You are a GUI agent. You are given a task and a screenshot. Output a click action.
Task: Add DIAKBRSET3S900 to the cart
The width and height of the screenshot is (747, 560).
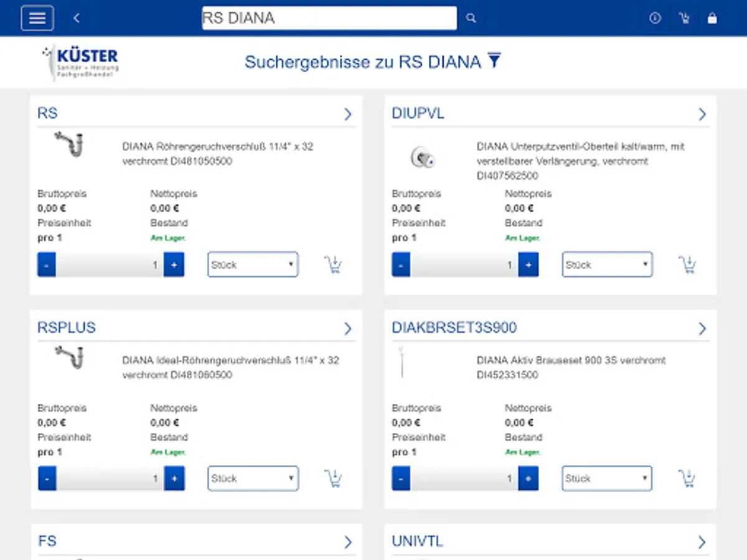click(x=687, y=478)
